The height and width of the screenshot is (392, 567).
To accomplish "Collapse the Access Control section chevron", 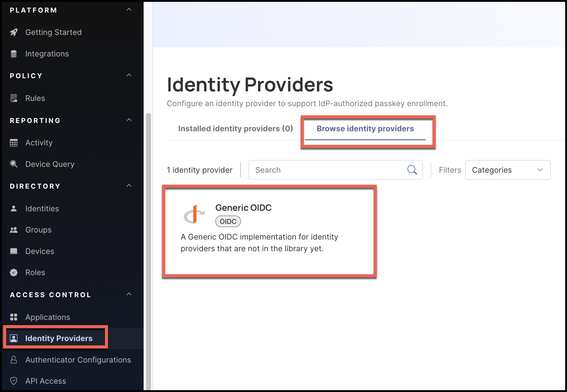I will click(x=129, y=294).
